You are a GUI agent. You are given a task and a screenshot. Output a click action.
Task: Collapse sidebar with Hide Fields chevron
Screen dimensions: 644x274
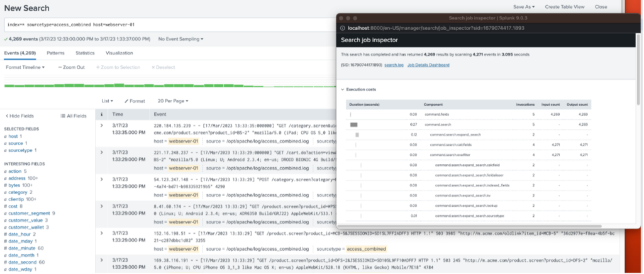(6, 116)
